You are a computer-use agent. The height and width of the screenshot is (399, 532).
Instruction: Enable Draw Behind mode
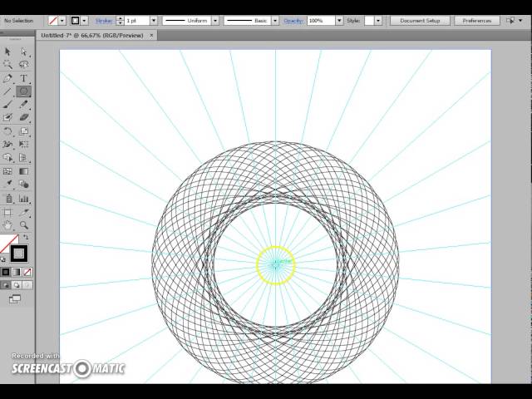click(x=17, y=285)
